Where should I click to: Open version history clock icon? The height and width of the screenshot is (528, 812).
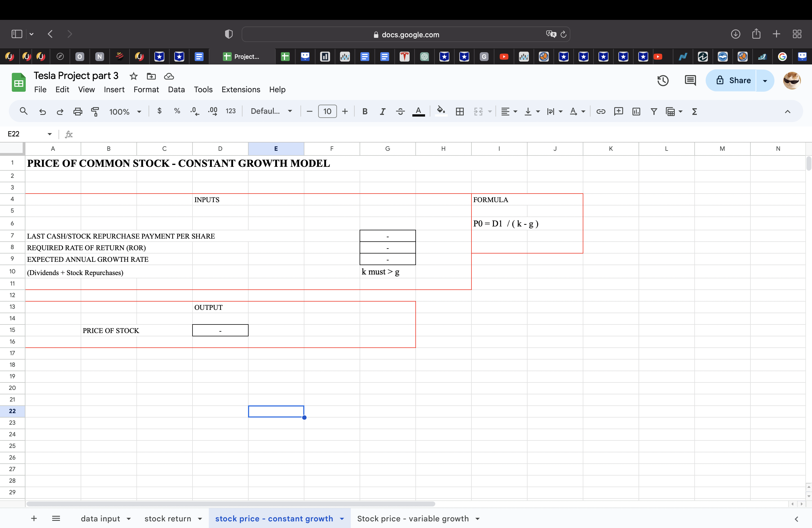(663, 80)
